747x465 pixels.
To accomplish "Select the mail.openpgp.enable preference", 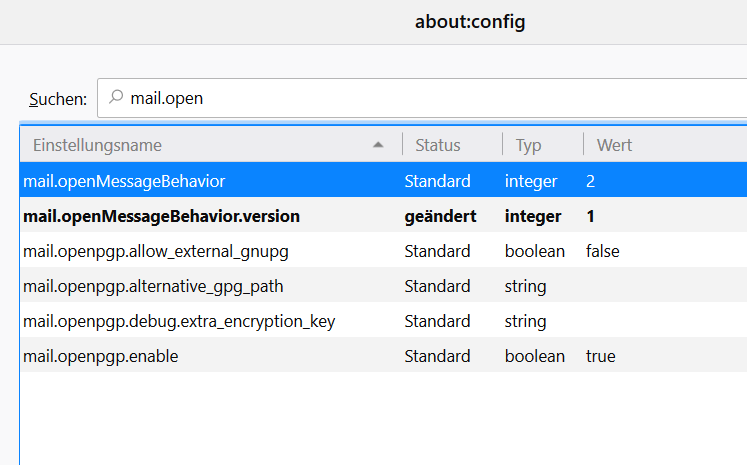I will [101, 356].
